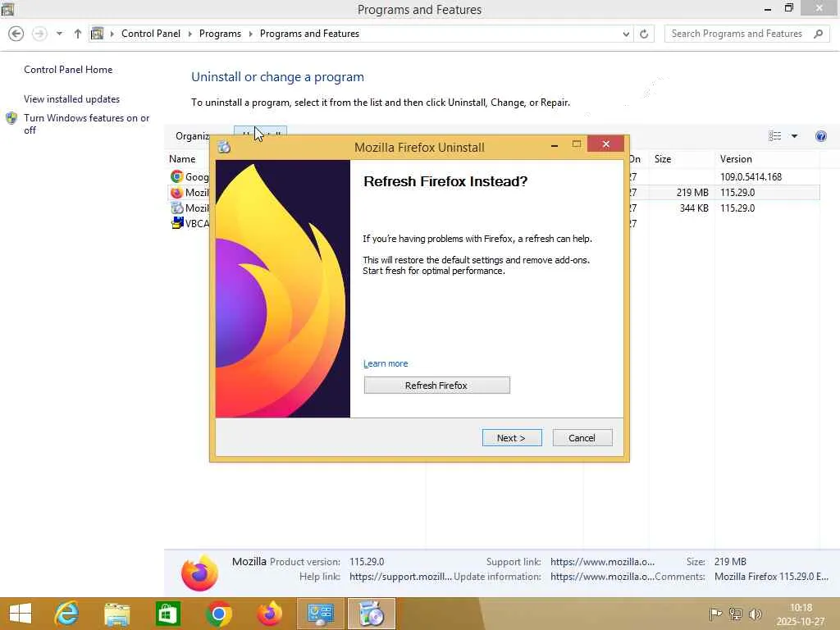840x630 pixels.
Task: Open the Organize menu
Action: click(x=192, y=136)
